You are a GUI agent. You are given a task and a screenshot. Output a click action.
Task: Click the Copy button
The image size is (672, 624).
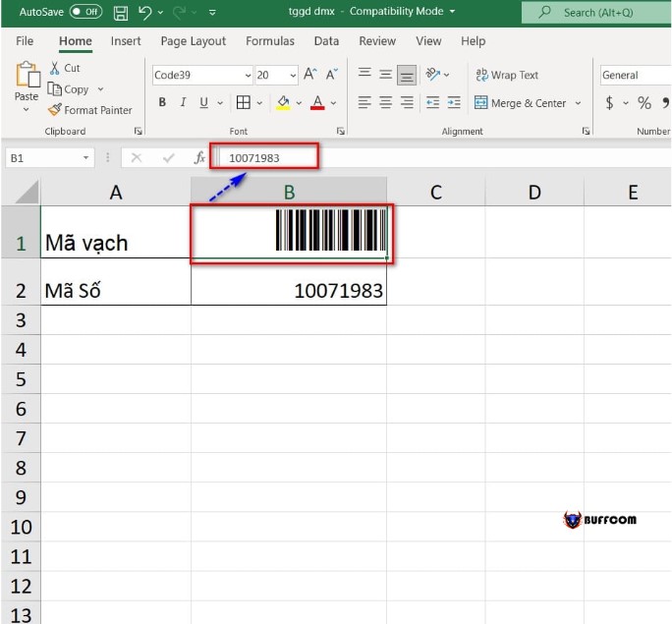click(68, 89)
